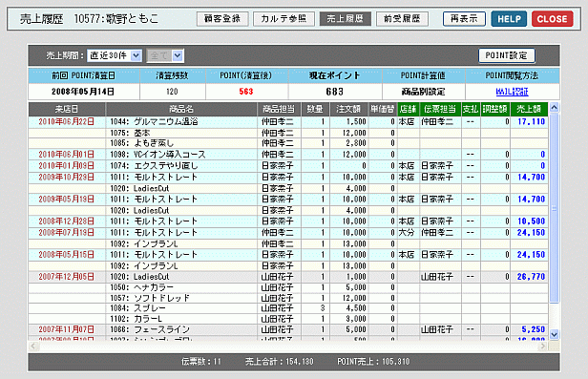Click the scroll down arrow of the table

tap(554, 334)
